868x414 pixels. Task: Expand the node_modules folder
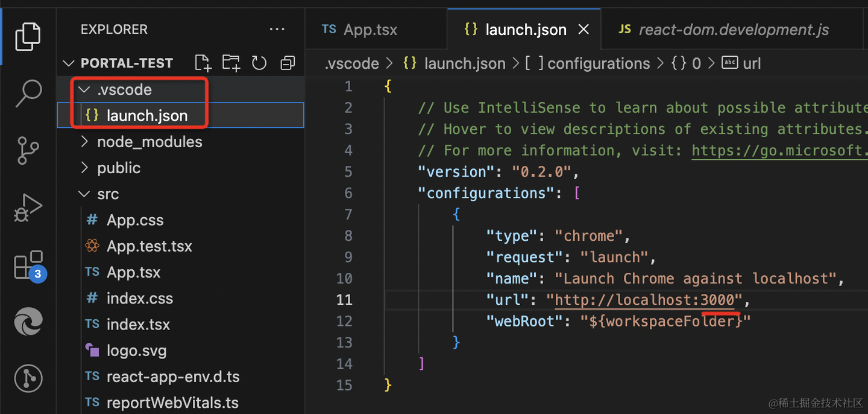[149, 142]
